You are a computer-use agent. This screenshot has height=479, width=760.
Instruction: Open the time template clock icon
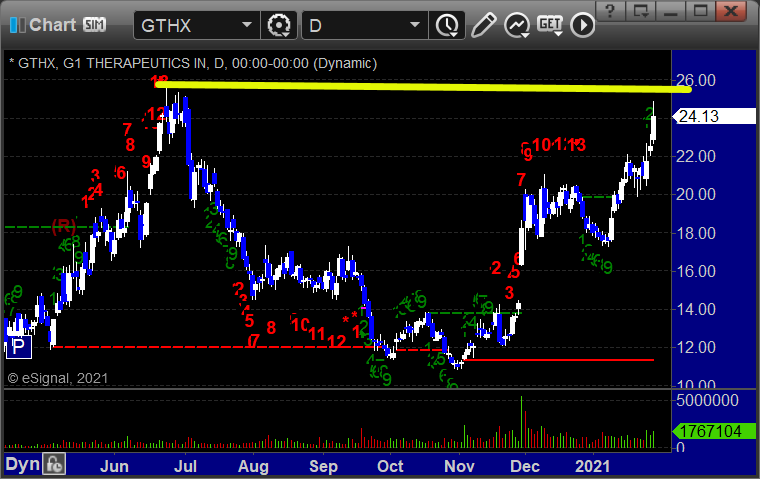point(446,25)
